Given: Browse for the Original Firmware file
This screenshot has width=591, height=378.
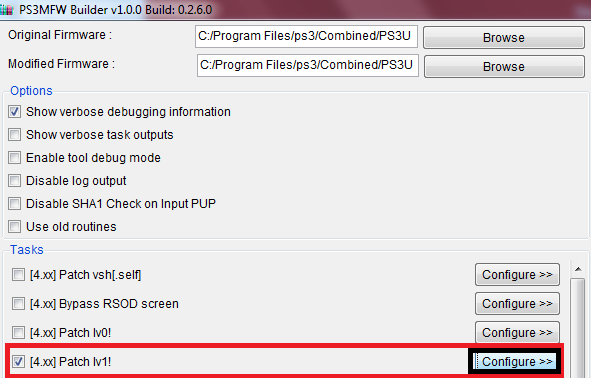Looking at the screenshot, I should (504, 37).
